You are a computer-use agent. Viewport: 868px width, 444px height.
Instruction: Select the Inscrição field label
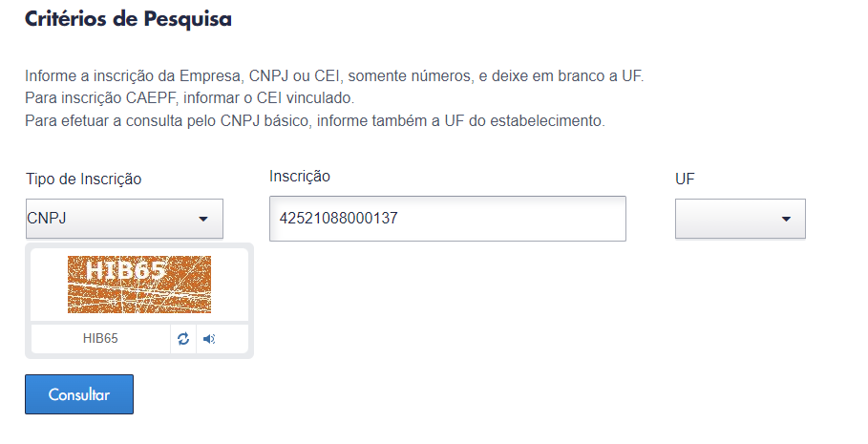(300, 177)
